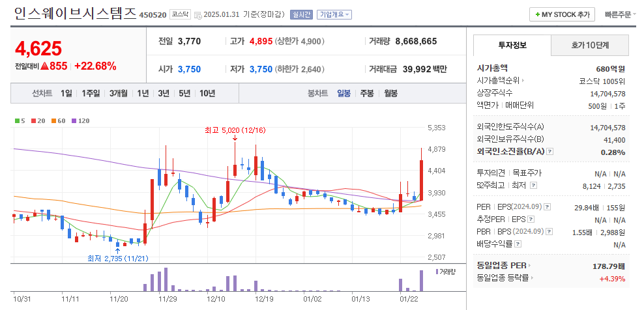Click the 코스닥 market label
644x310 pixels.
tap(180, 14)
